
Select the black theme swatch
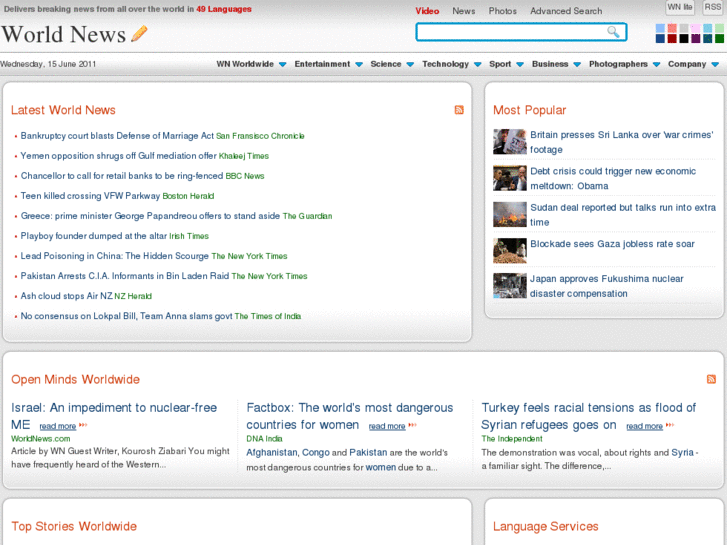pyautogui.click(x=683, y=38)
